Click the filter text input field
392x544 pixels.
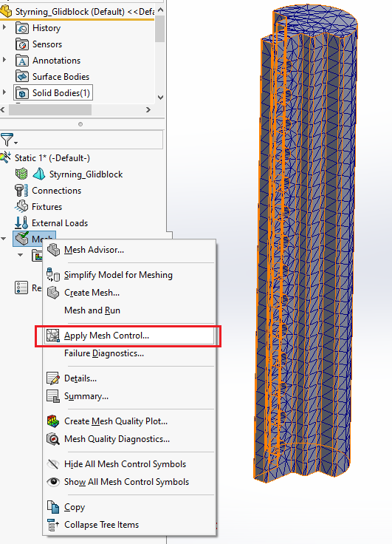click(90, 140)
